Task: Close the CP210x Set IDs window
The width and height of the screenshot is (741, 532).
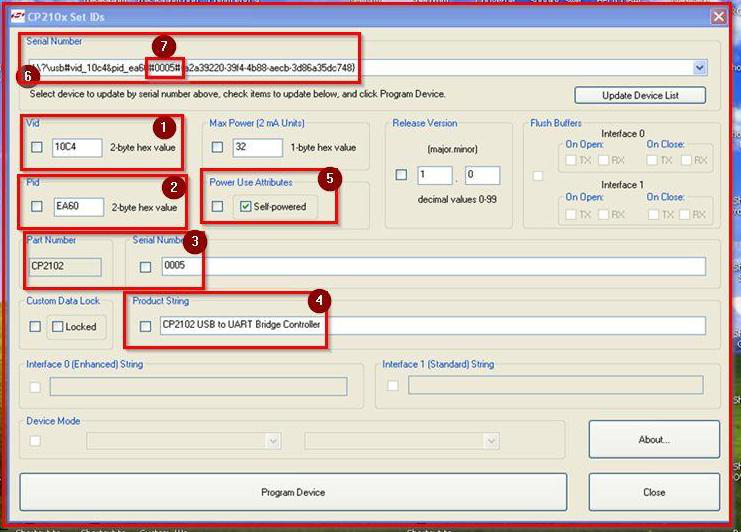Action: pyautogui.click(x=719, y=17)
